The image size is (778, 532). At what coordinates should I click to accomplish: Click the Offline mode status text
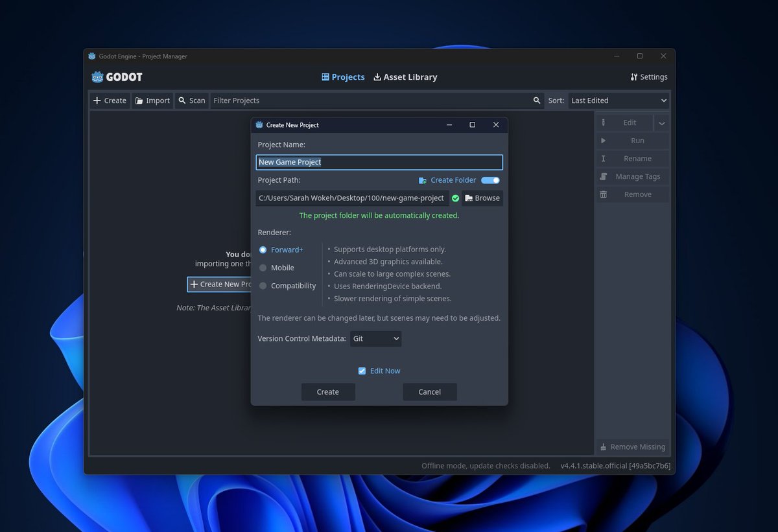[x=486, y=466]
